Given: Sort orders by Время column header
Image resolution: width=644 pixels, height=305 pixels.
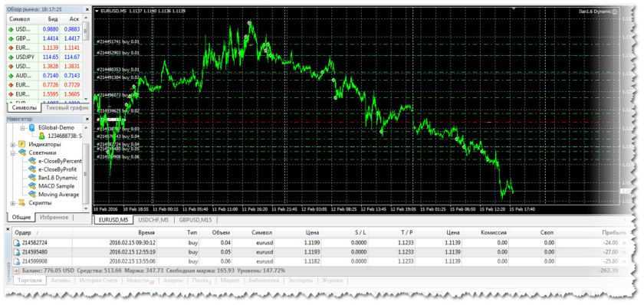Looking at the screenshot, I should pos(147,233).
